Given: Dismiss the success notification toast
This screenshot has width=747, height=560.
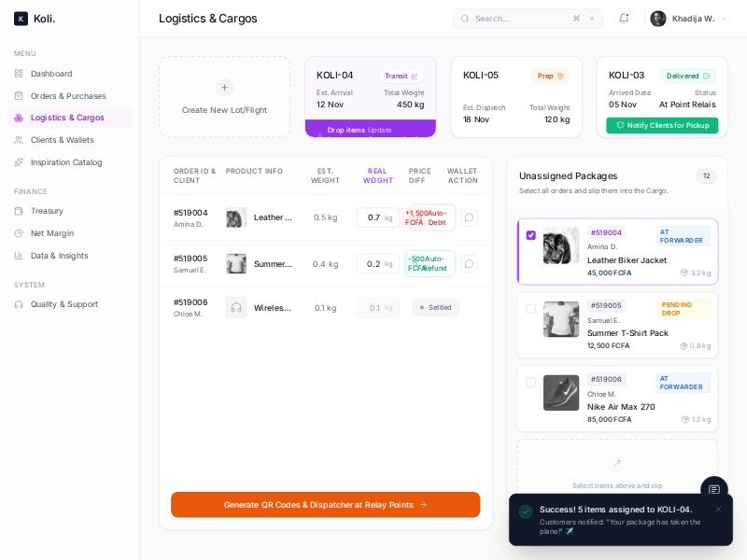Looking at the screenshot, I should click(x=718, y=509).
